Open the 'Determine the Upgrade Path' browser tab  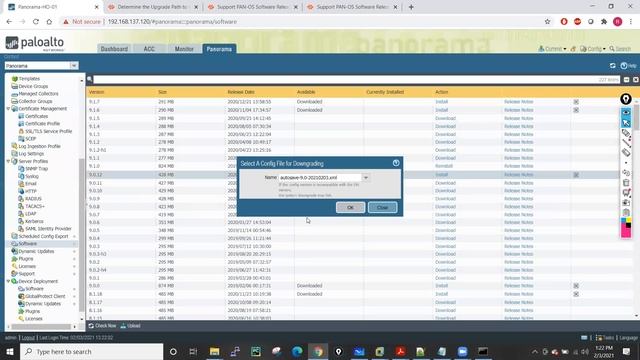pyautogui.click(x=152, y=7)
